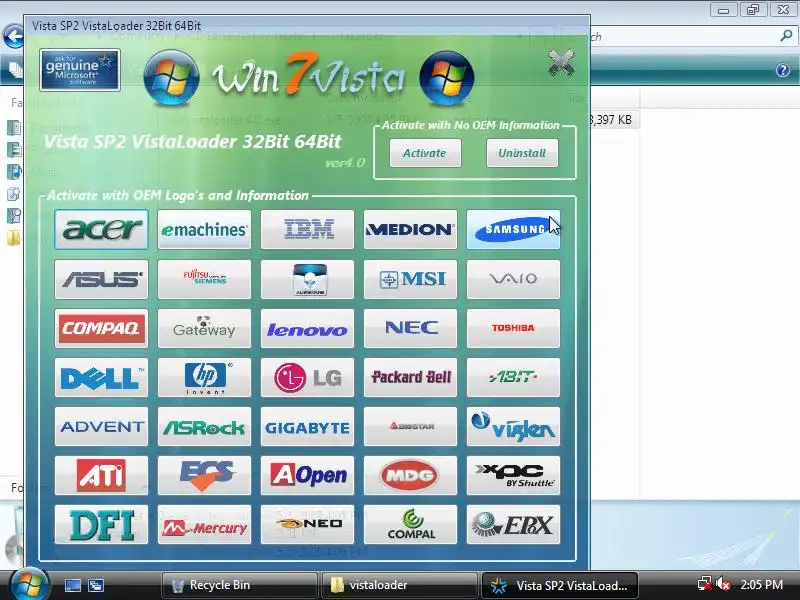The width and height of the screenshot is (800, 600).
Task: Click the genuine Microsoft software badge
Action: pos(80,70)
